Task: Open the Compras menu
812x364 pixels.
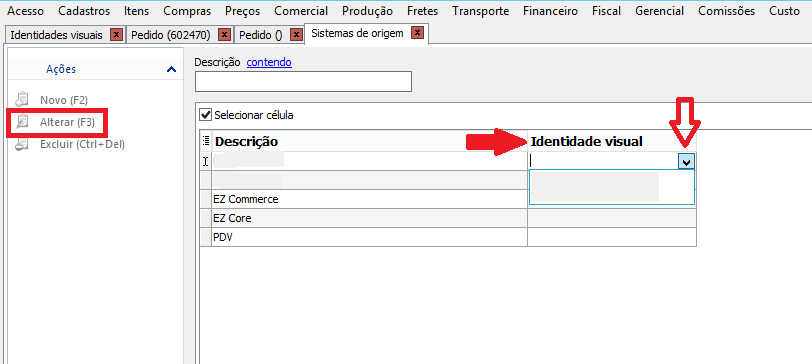Action: click(x=187, y=11)
